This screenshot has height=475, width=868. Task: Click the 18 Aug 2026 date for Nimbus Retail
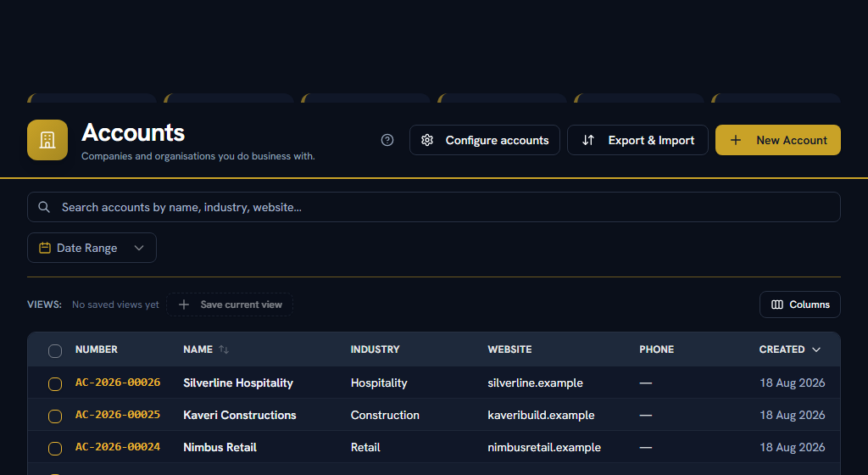click(x=793, y=447)
